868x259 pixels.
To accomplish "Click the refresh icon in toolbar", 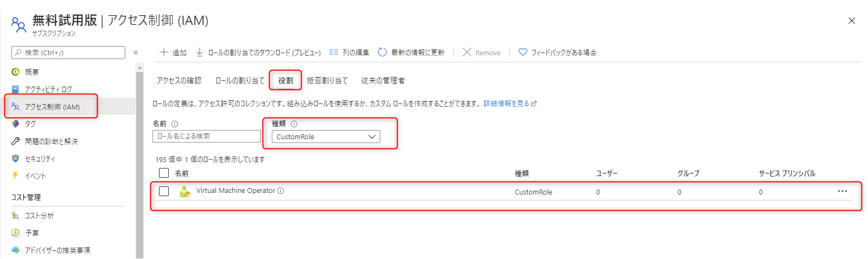I will point(382,52).
